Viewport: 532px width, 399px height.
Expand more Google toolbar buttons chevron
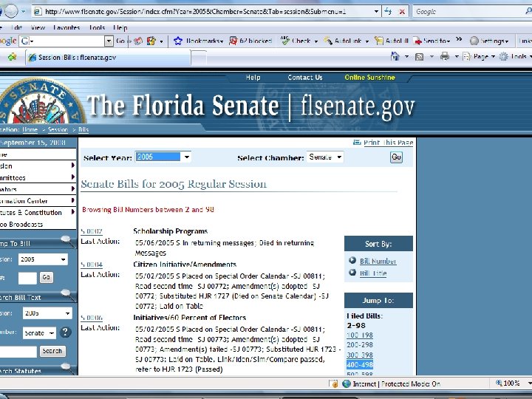click(x=459, y=39)
